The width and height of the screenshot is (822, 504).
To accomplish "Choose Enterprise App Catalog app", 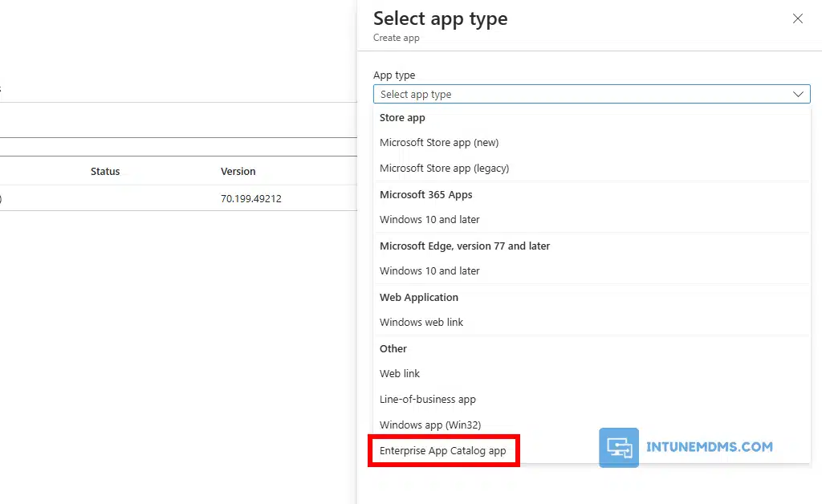I will [x=443, y=450].
